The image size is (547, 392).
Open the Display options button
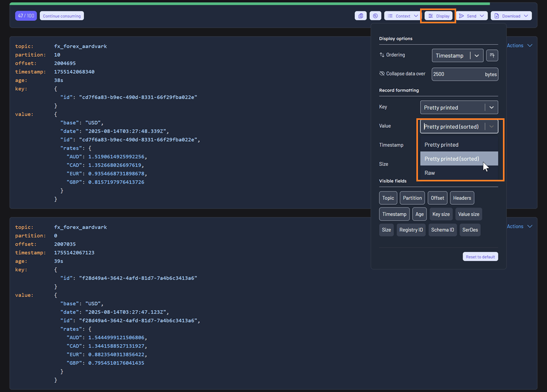pos(439,16)
